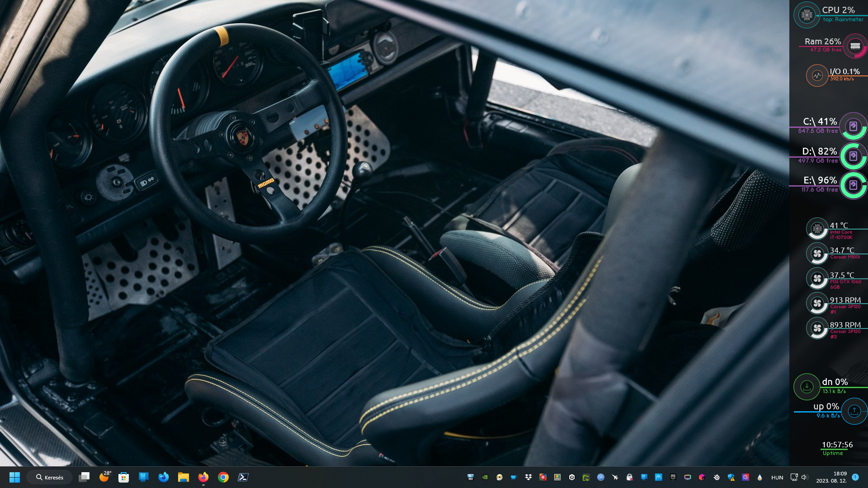The image size is (868, 488).
Task: Click the airplane tray icon
Action: 615,477
